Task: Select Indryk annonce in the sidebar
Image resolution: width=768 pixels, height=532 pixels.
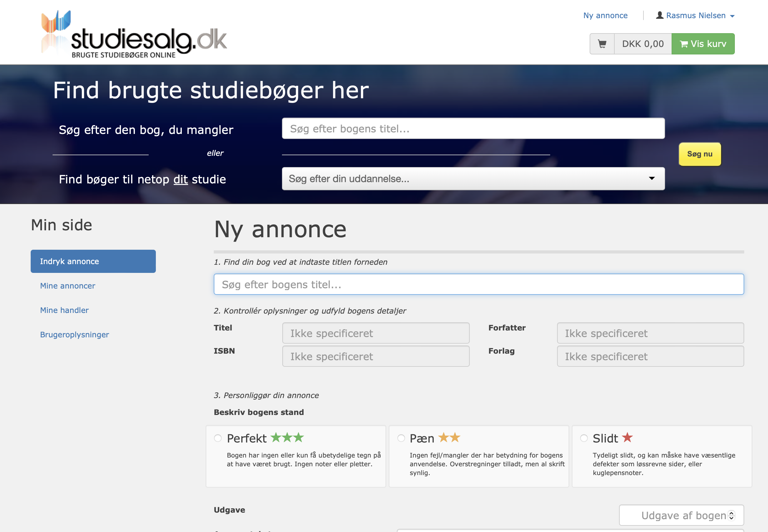Action: [93, 261]
